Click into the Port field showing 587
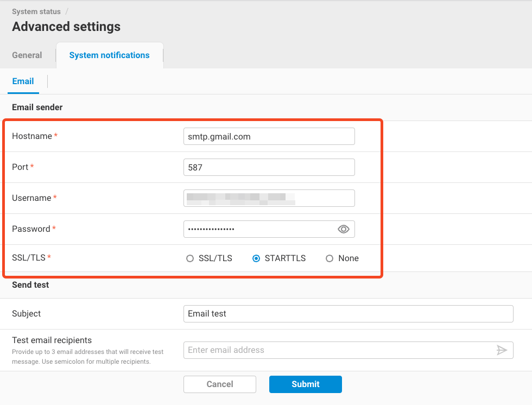This screenshot has height=405, width=532. click(x=269, y=167)
